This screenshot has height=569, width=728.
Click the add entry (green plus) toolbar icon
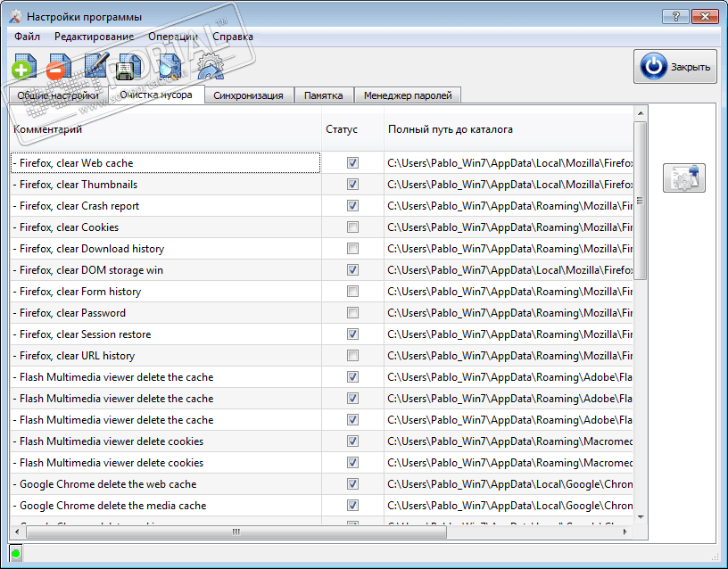point(24,66)
